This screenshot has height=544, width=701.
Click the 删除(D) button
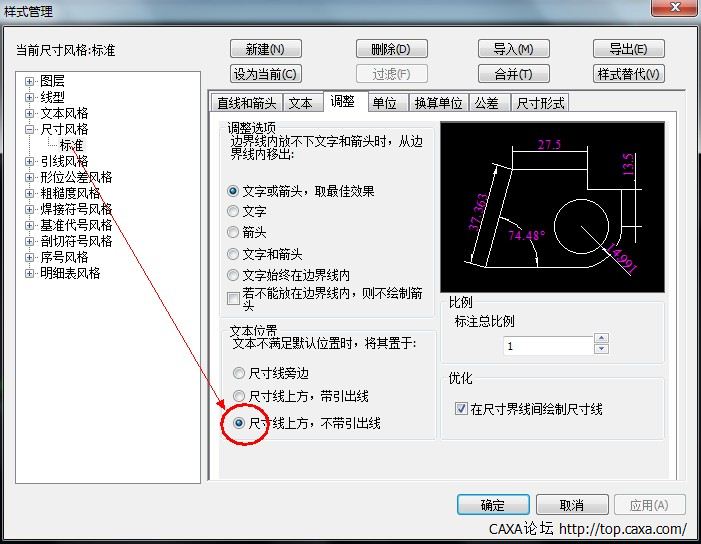pos(392,49)
